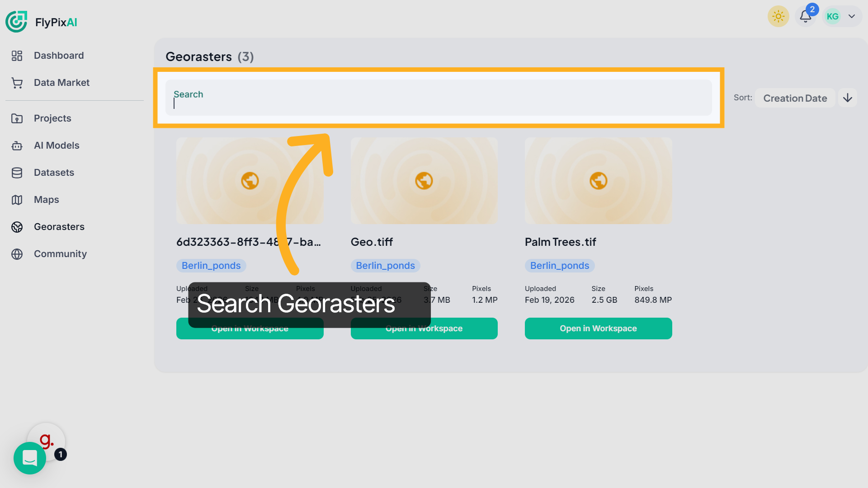Open the Georasters section
868x488 pixels.
[x=59, y=227]
